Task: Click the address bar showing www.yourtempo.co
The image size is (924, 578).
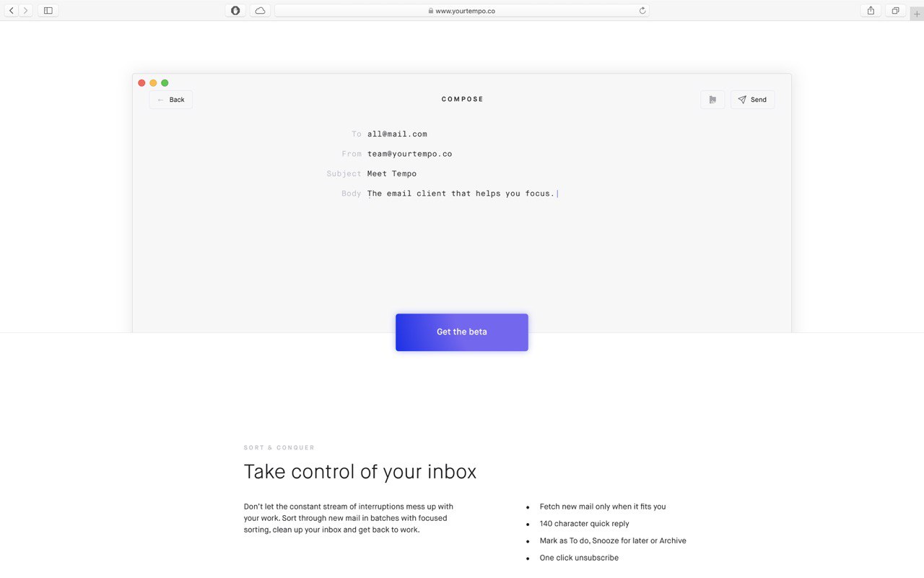Action: (462, 11)
